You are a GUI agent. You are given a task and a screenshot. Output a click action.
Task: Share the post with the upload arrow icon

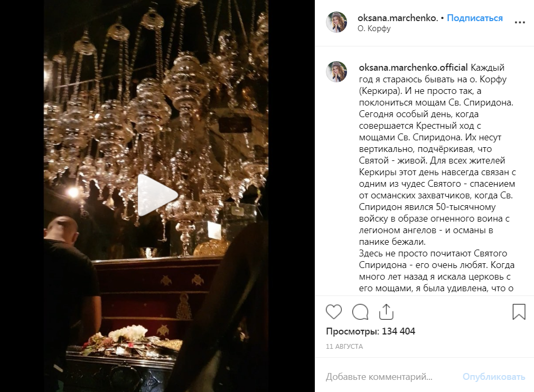click(x=386, y=312)
